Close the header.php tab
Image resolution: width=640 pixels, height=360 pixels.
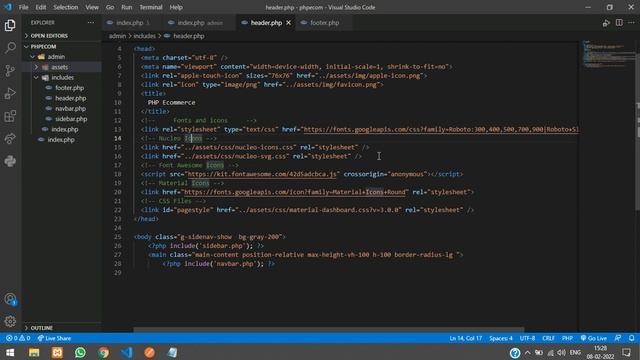point(289,22)
